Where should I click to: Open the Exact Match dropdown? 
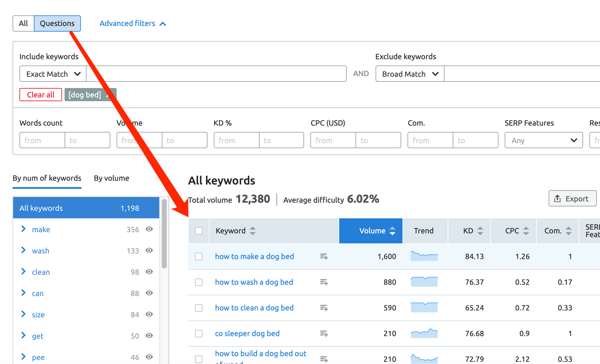pyautogui.click(x=53, y=74)
